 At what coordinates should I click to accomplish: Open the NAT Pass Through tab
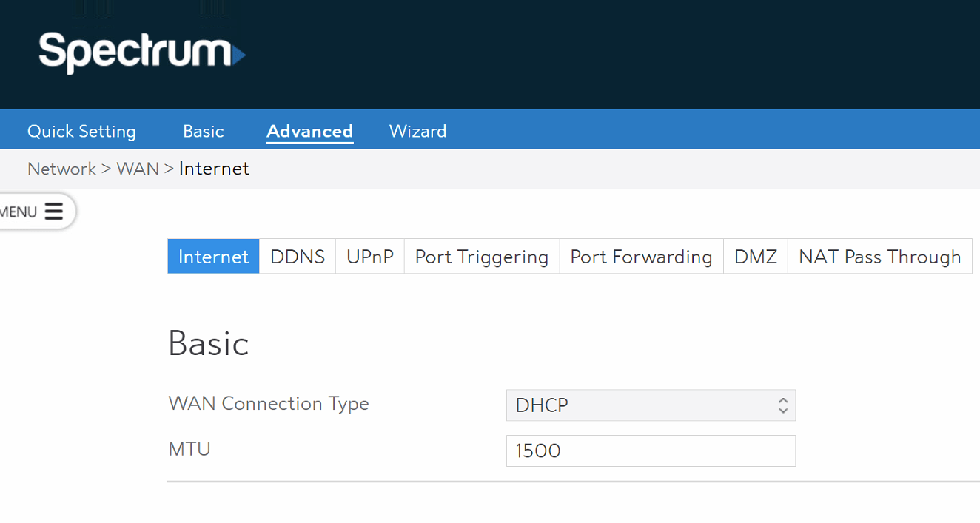pos(879,257)
